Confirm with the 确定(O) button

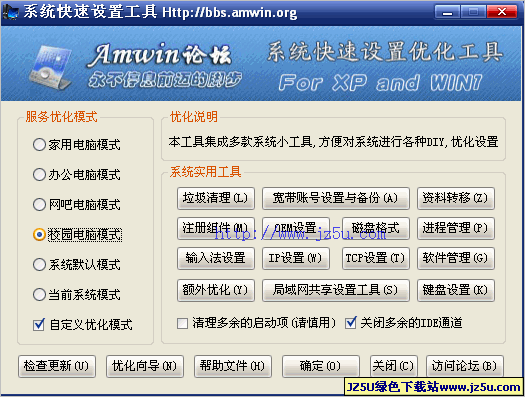[x=321, y=366]
